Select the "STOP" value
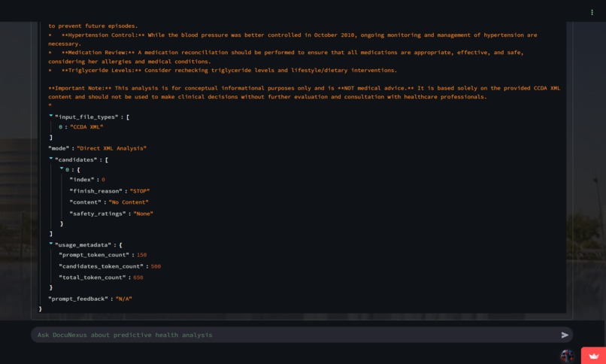The height and width of the screenshot is (364, 606). tap(140, 191)
